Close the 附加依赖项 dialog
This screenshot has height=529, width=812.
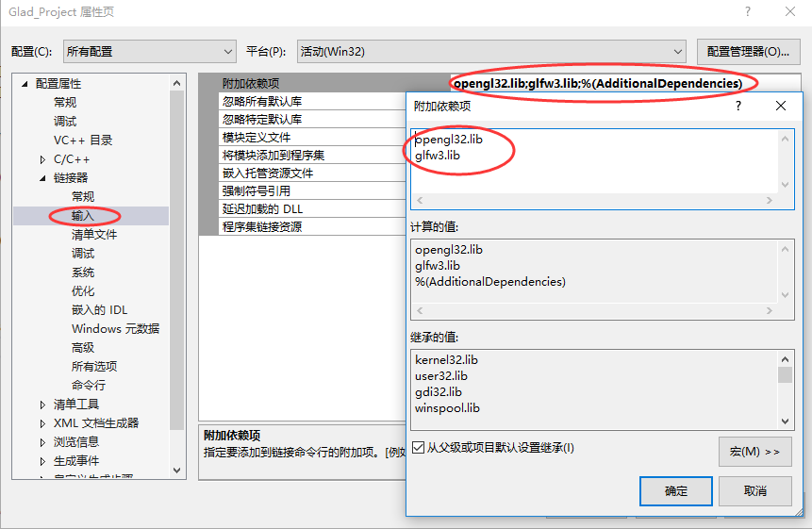(781, 107)
